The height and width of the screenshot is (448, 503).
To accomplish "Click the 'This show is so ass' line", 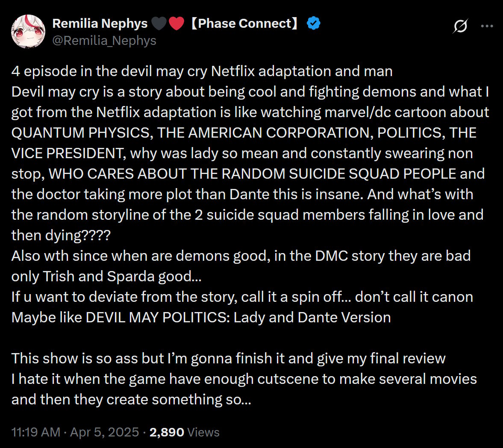I will (228, 359).
